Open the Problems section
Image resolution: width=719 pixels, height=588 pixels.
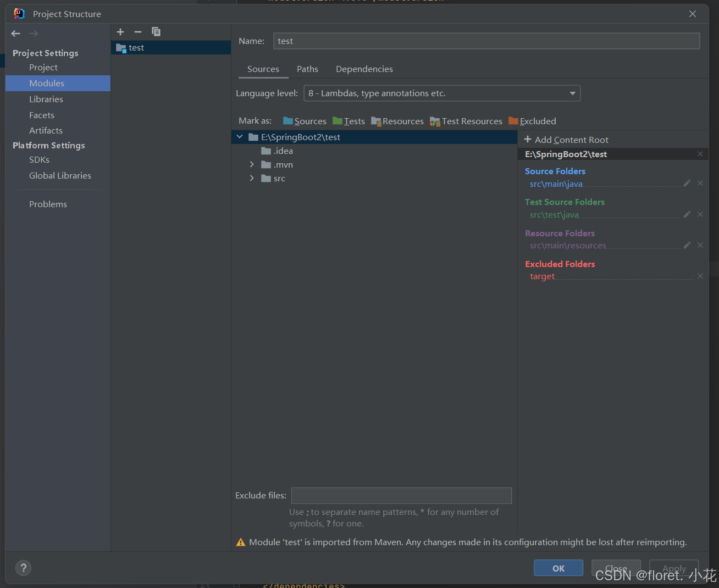click(48, 204)
